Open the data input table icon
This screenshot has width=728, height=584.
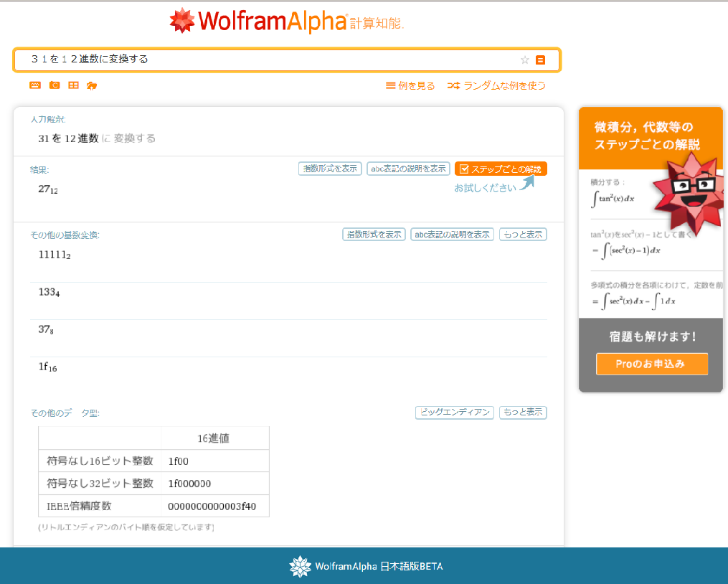pyautogui.click(x=73, y=85)
